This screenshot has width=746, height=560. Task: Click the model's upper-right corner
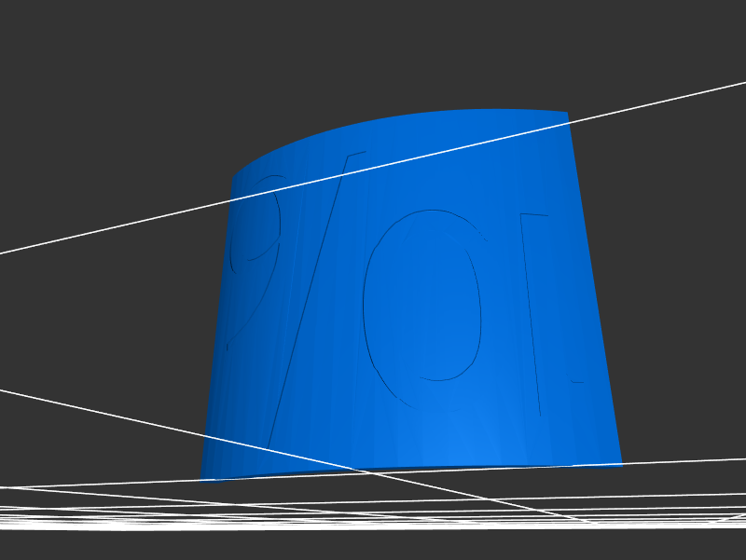coord(566,114)
